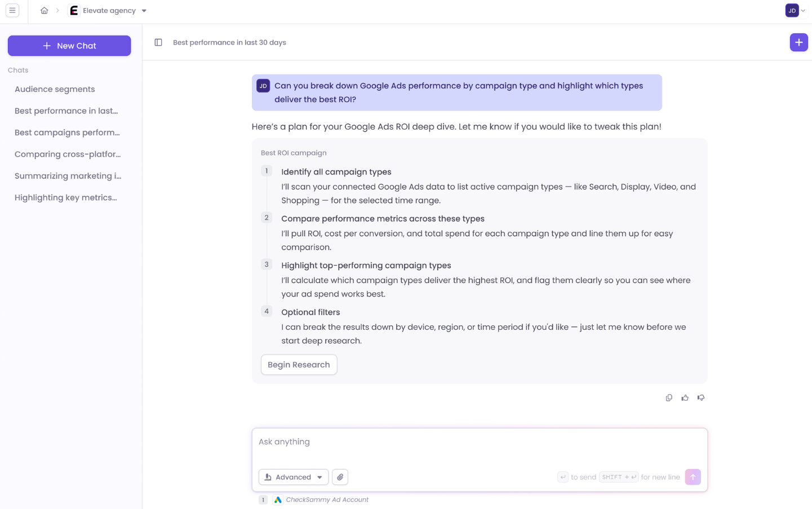Attach a file with the paperclip icon

pos(340,477)
